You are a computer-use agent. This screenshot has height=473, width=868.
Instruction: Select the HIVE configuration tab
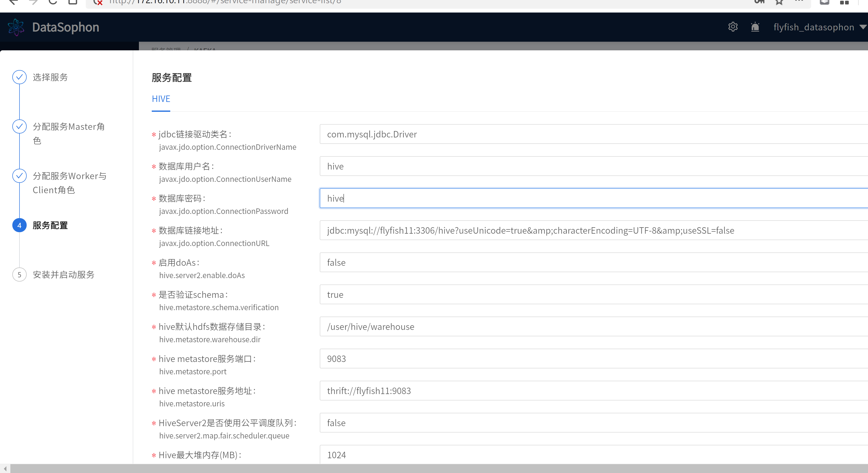[x=161, y=99]
